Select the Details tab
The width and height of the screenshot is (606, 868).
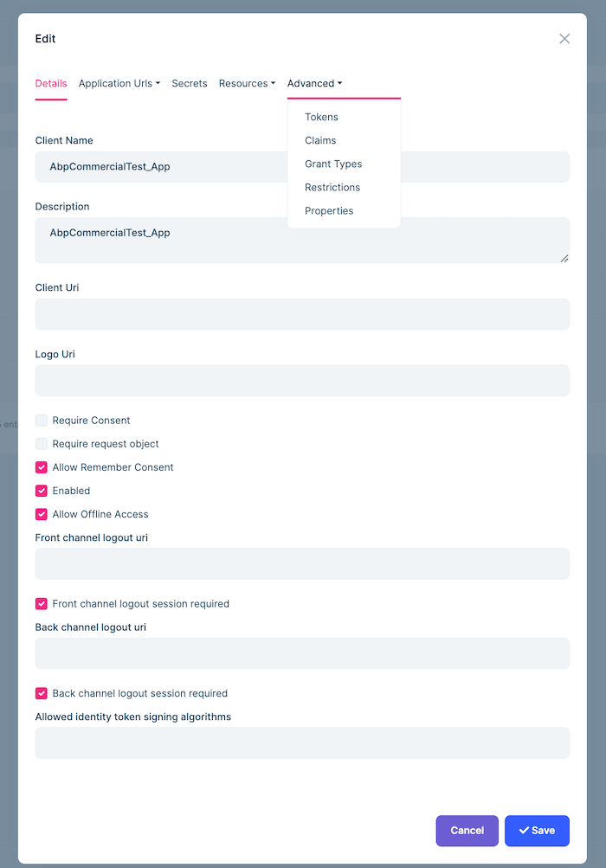(x=51, y=83)
